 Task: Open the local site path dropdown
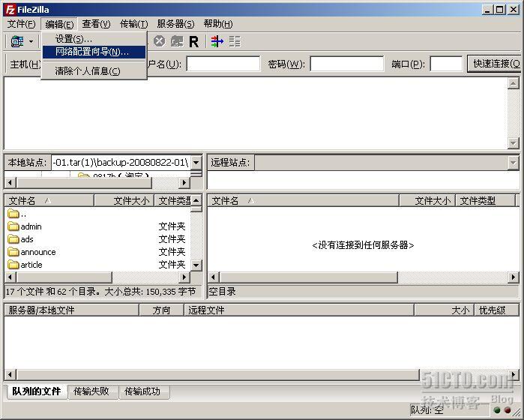point(196,163)
